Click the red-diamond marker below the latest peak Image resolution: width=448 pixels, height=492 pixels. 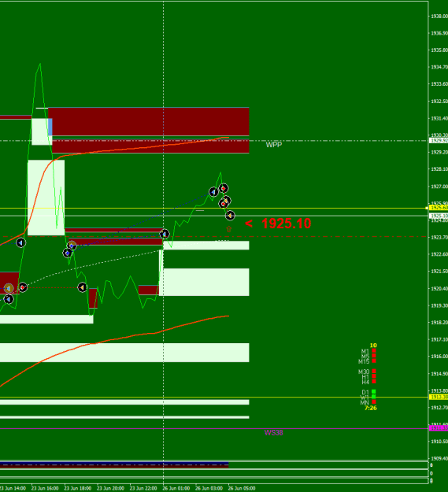[224, 188]
